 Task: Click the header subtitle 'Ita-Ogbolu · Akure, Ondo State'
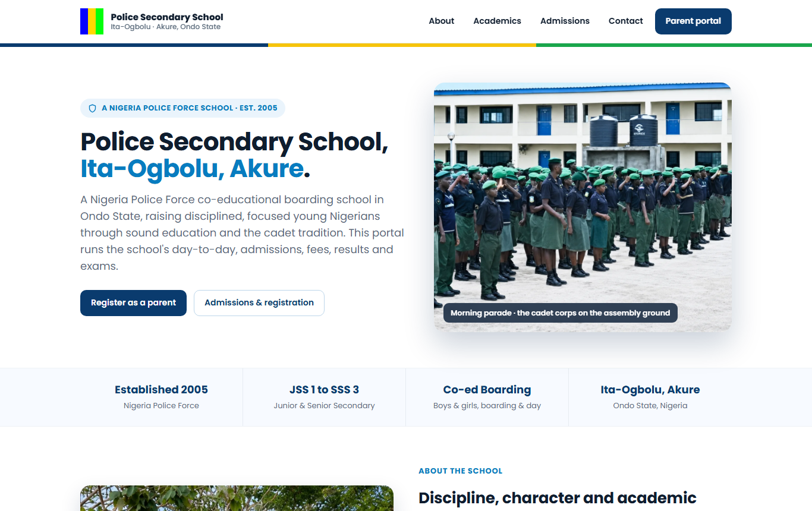[x=165, y=27]
